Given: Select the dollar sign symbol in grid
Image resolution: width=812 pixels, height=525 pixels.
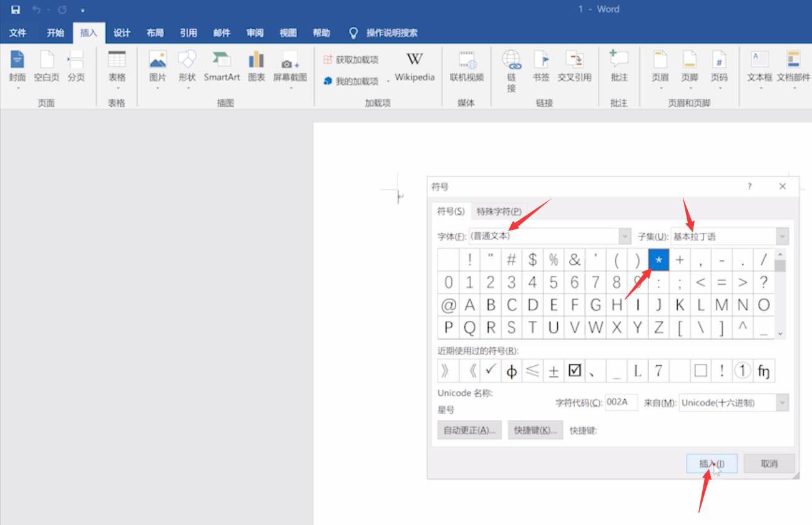Looking at the screenshot, I should [x=532, y=260].
